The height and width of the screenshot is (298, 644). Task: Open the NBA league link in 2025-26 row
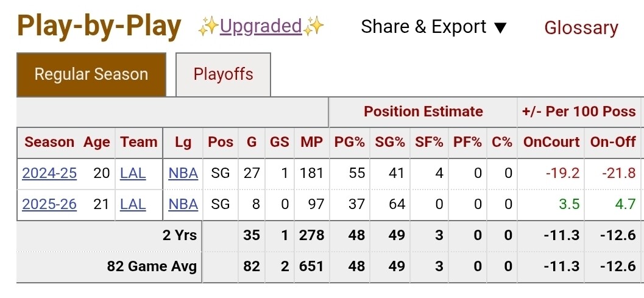coord(183,204)
